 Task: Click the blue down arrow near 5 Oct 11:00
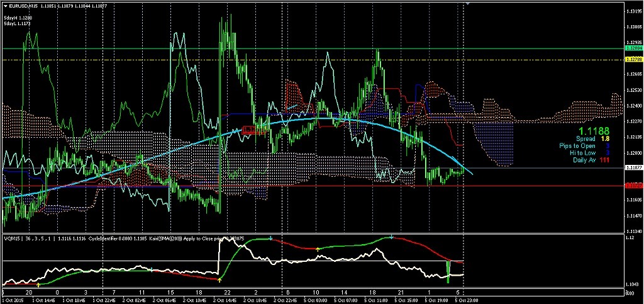(x=391, y=237)
